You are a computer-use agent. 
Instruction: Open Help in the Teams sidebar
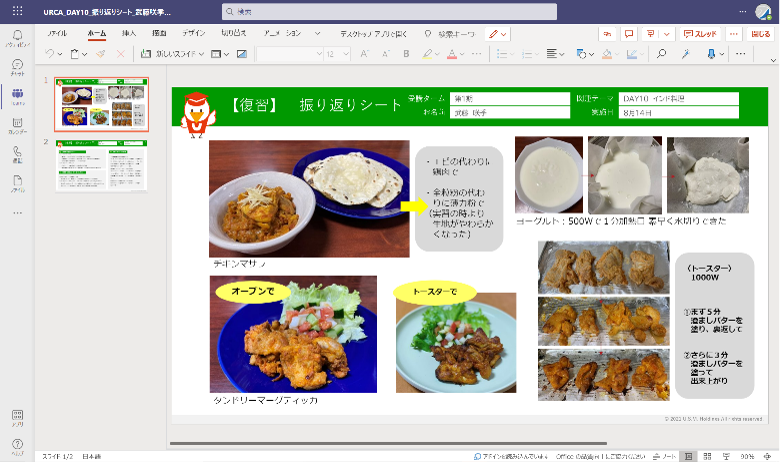[17, 447]
